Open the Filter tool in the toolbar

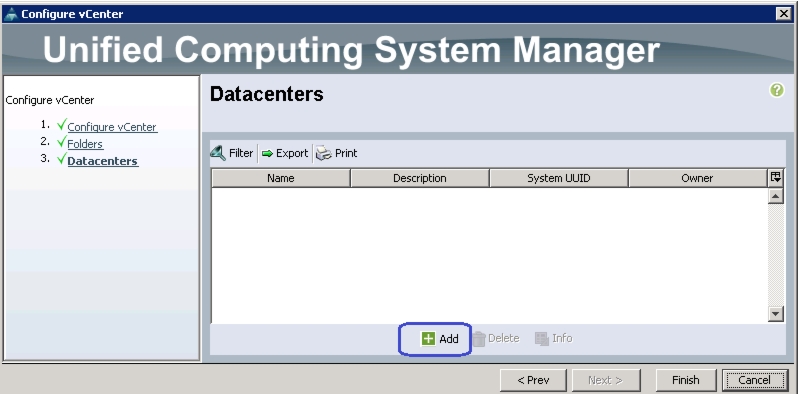[232, 153]
